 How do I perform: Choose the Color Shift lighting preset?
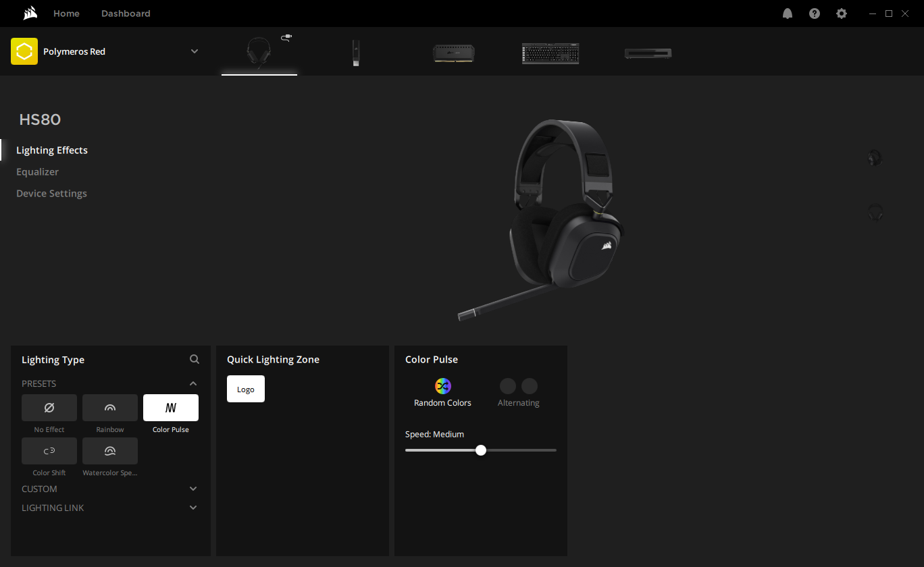[49, 451]
